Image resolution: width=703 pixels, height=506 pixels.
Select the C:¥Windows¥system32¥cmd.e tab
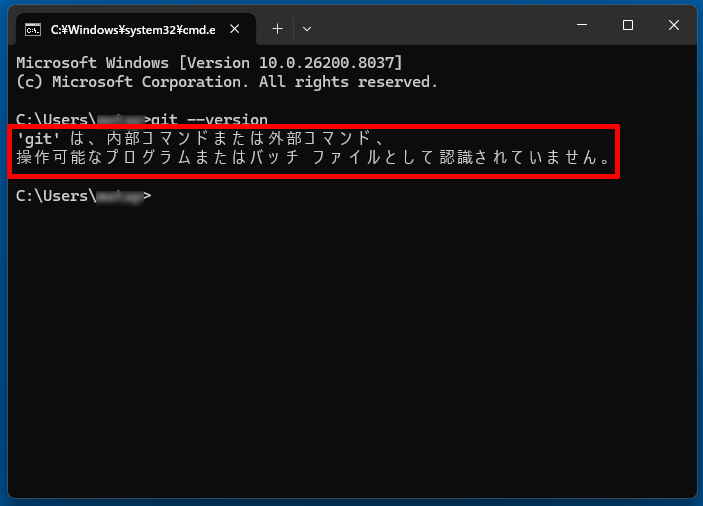tap(136, 30)
